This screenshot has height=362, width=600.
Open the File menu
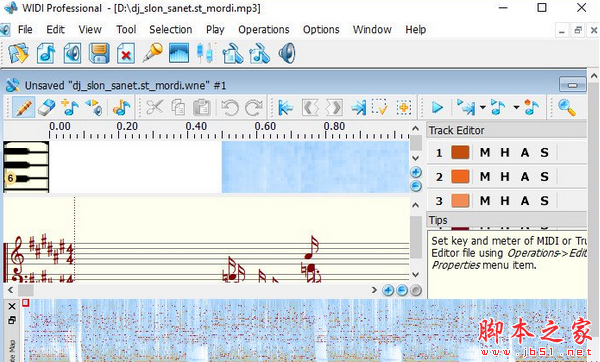[x=25, y=29]
